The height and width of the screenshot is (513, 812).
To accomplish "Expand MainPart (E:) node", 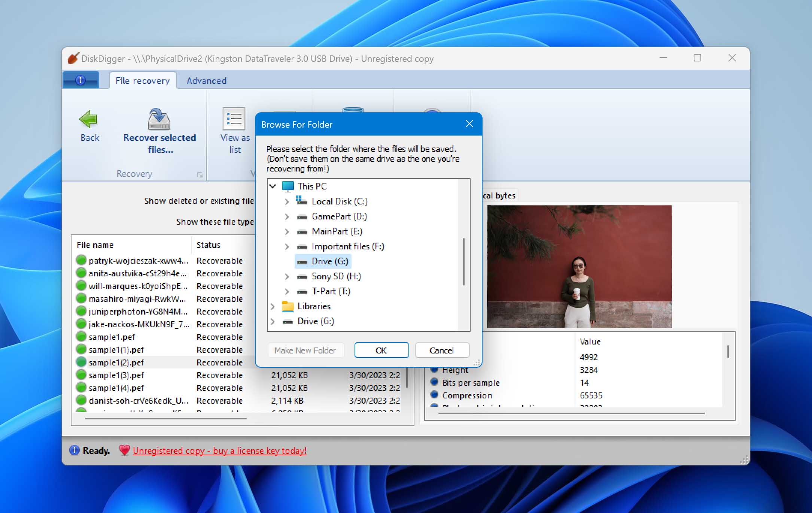I will click(x=287, y=231).
